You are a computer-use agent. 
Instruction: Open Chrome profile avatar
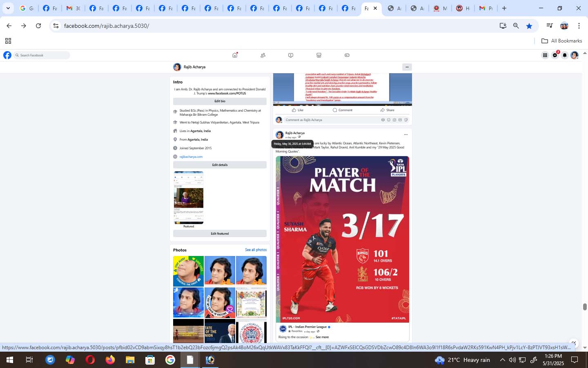tap(564, 26)
